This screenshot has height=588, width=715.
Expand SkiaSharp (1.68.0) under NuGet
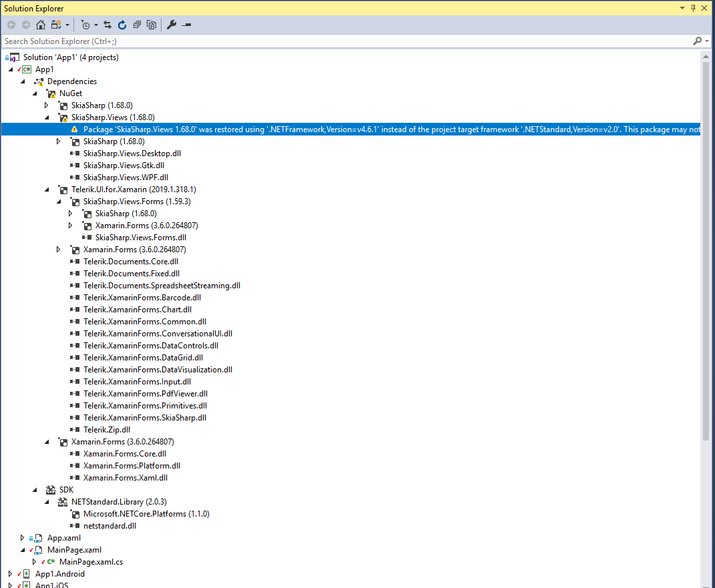pos(47,105)
